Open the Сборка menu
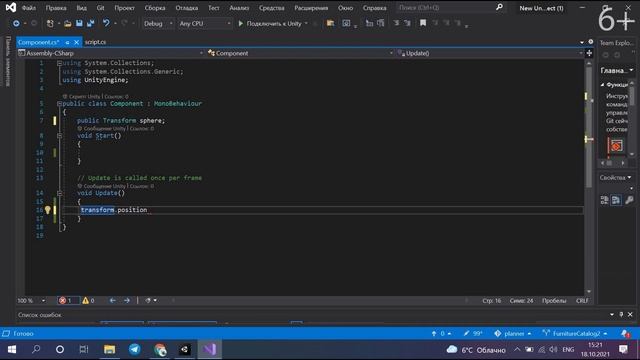640x360 pixels. coord(155,8)
